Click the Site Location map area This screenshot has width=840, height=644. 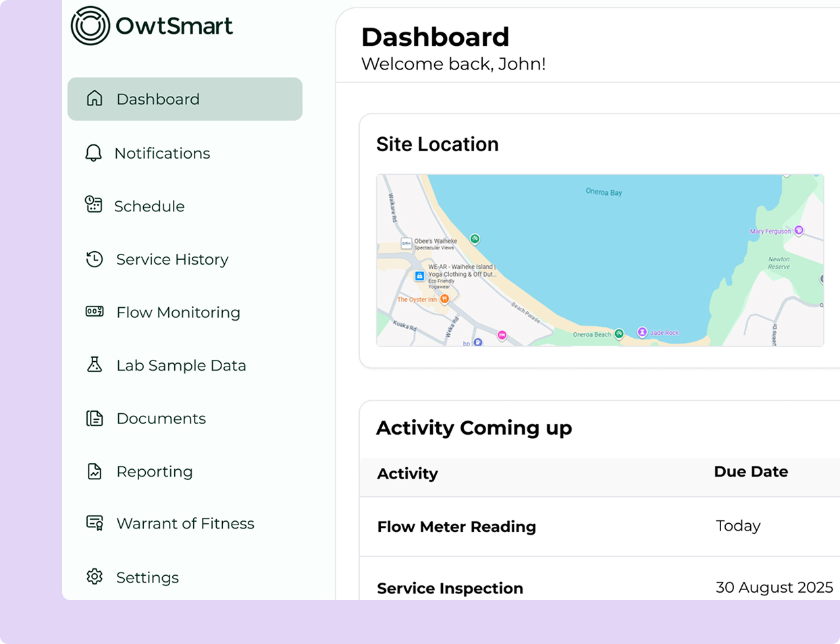[601, 261]
